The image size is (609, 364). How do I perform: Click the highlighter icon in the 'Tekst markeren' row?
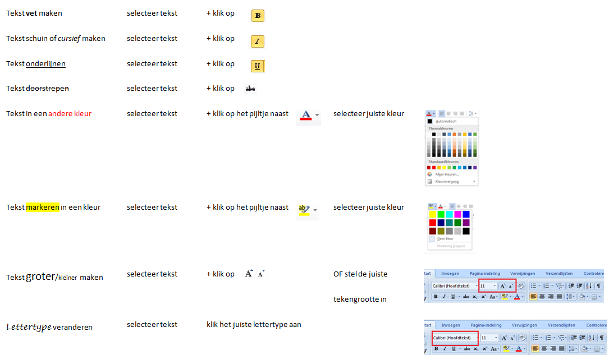point(304,210)
